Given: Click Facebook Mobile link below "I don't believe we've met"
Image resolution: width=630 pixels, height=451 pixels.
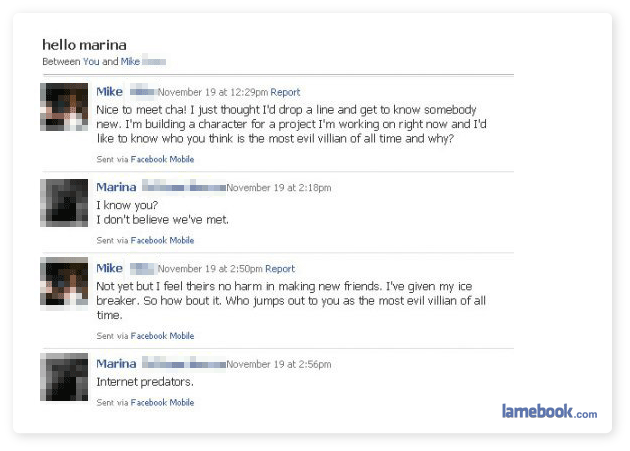Looking at the screenshot, I should 162,240.
